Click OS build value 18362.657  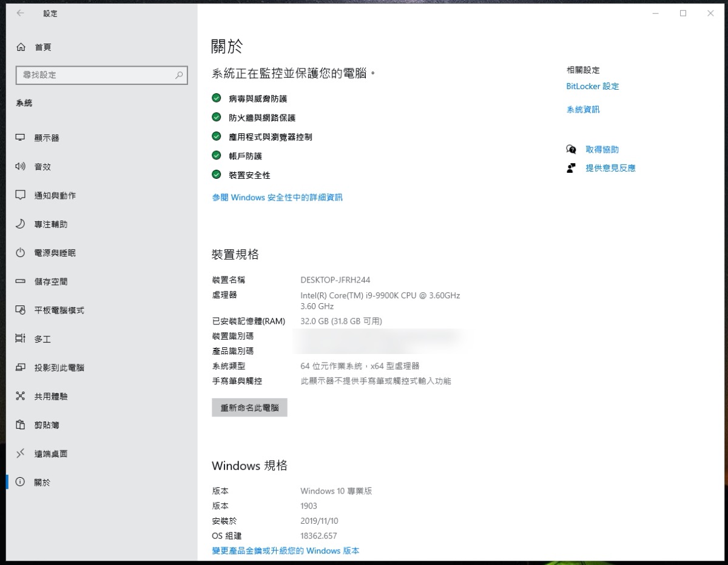coord(318,536)
